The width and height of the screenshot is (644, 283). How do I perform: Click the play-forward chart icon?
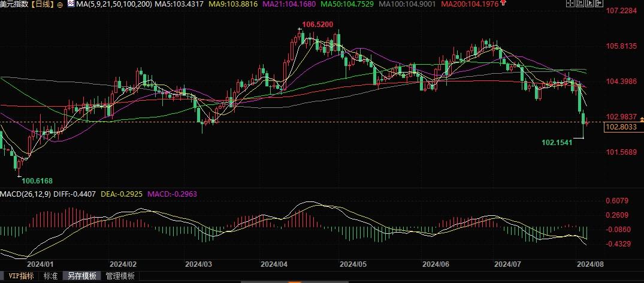tap(589, 3)
